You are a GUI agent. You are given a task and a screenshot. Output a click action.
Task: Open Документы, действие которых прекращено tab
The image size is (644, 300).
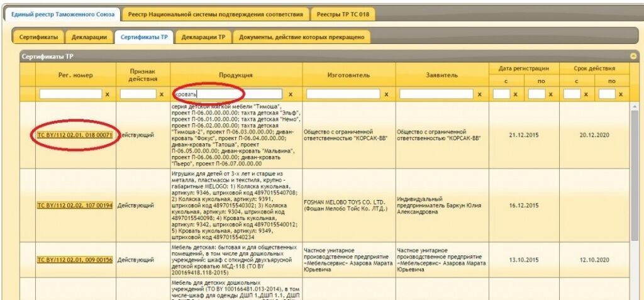[x=302, y=37]
